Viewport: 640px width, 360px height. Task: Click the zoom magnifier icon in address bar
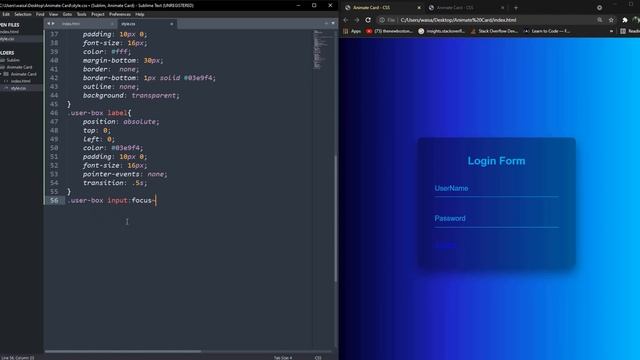(x=600, y=20)
